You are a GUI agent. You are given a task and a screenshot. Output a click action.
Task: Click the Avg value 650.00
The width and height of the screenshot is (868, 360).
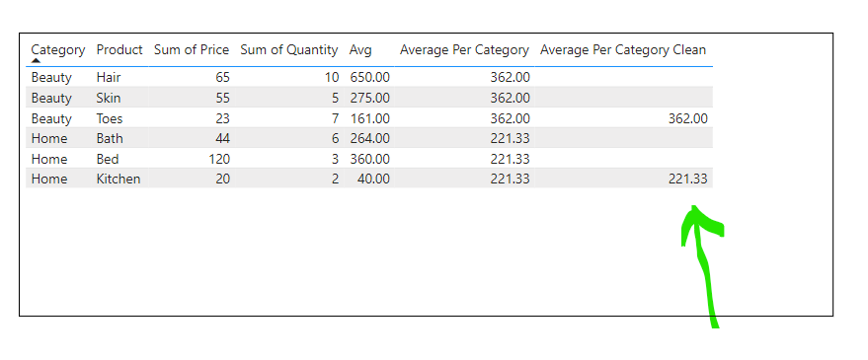pyautogui.click(x=369, y=77)
